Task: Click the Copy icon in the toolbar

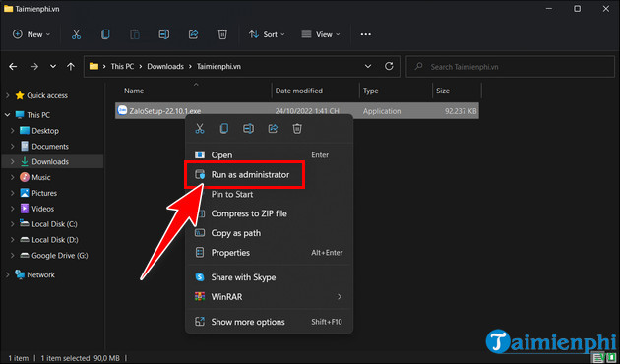Action: [x=105, y=34]
